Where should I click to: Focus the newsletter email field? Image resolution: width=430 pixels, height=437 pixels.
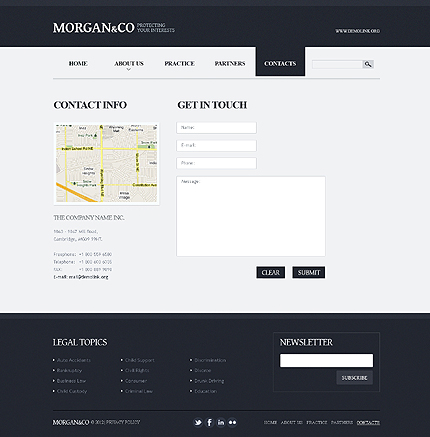(326, 361)
